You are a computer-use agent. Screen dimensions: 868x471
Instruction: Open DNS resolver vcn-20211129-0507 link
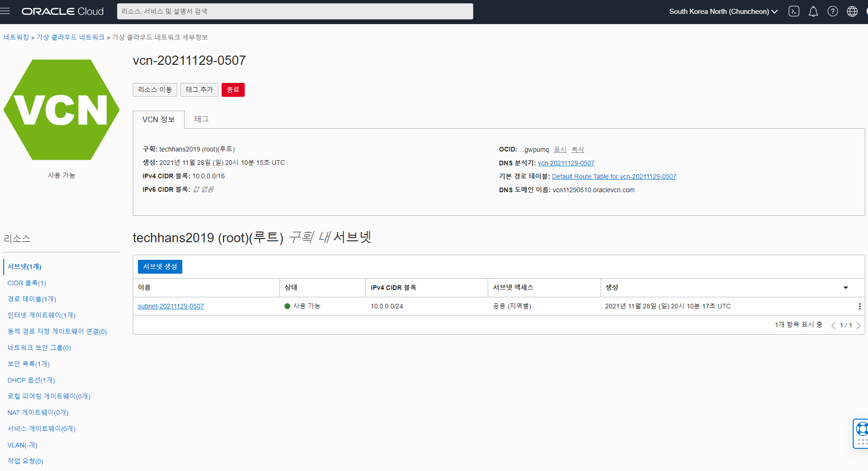click(566, 163)
